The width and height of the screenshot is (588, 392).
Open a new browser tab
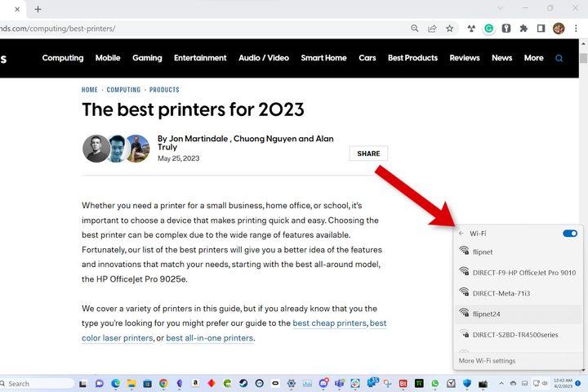[38, 9]
